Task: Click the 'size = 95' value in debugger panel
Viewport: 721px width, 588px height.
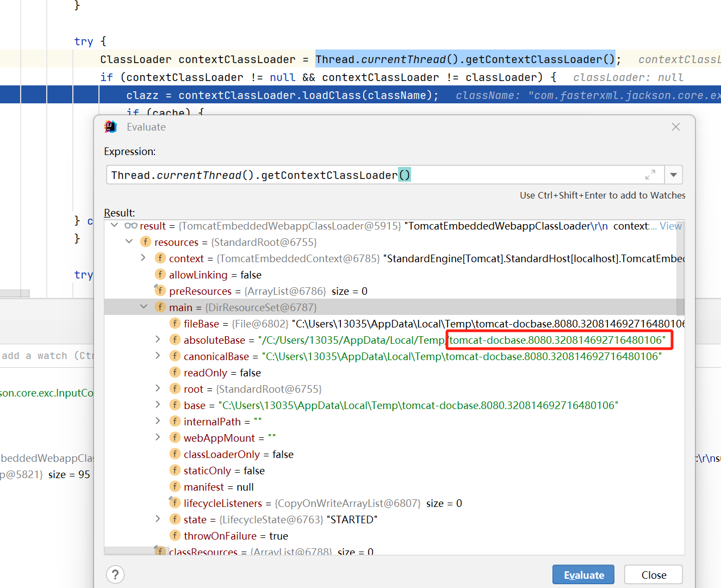Action: [x=69, y=474]
